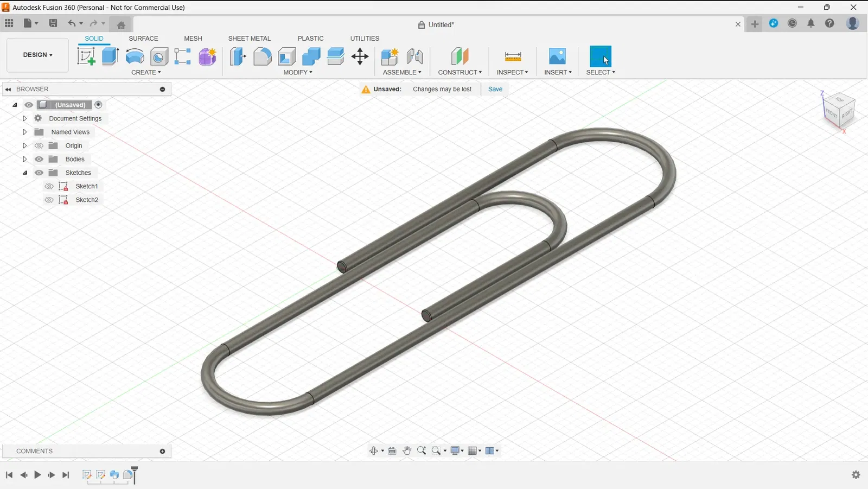Open the Create Form tool
Screen dimensions: 868x489
(x=207, y=56)
